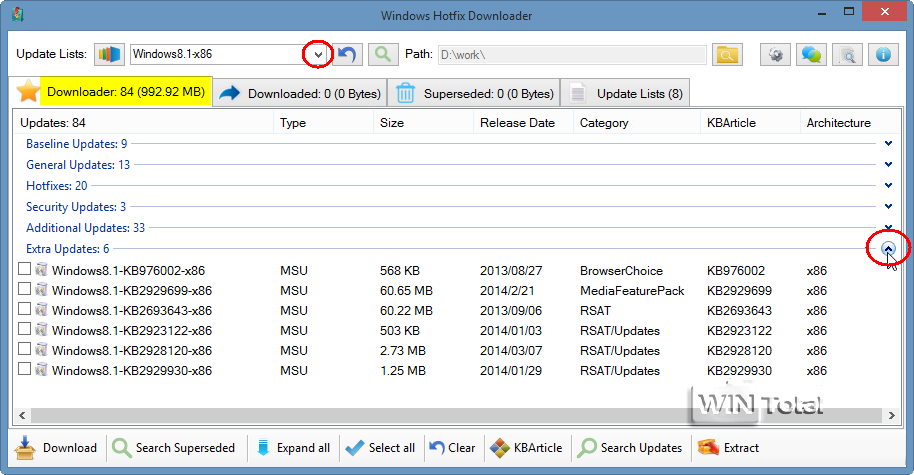This screenshot has width=914, height=475.
Task: Open the Update Lists (8) tab
Action: click(627, 94)
